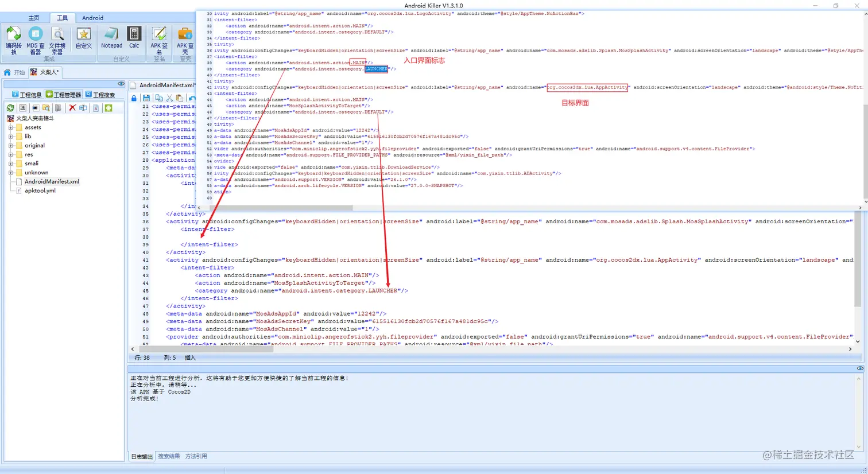Viewport: 868px width, 474px height.
Task: Launch Notepad from the ribbon
Action: pos(111,38)
